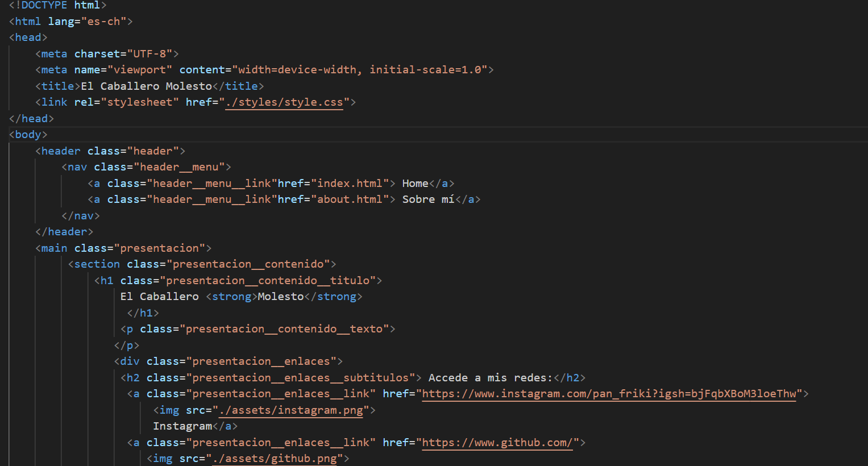The width and height of the screenshot is (868, 466).
Task: Click the 'Home' anchor text
Action: [416, 184]
